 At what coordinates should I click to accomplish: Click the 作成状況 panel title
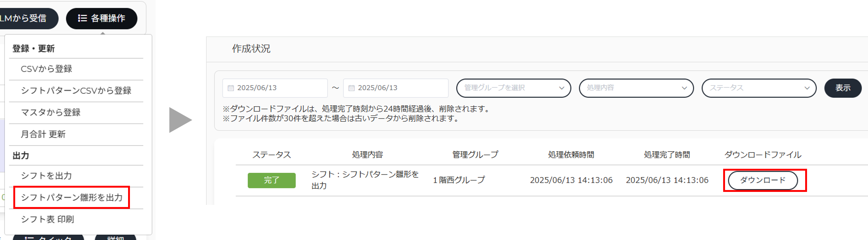click(251, 49)
